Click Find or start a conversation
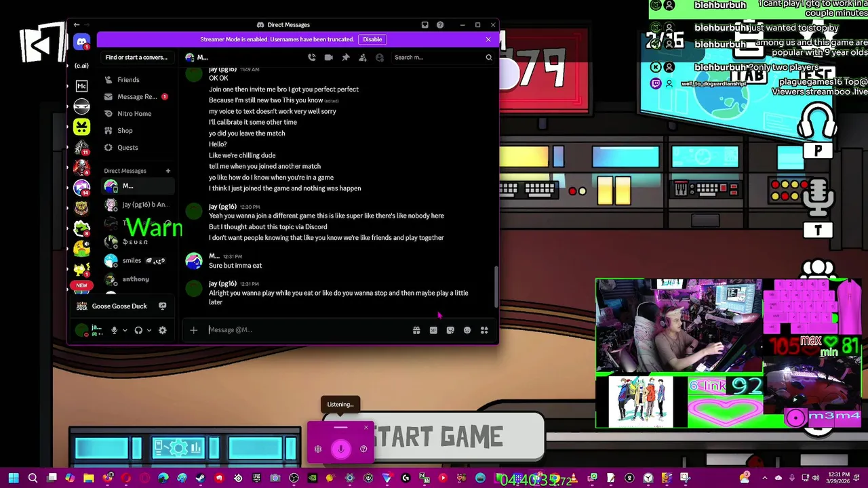 click(136, 58)
